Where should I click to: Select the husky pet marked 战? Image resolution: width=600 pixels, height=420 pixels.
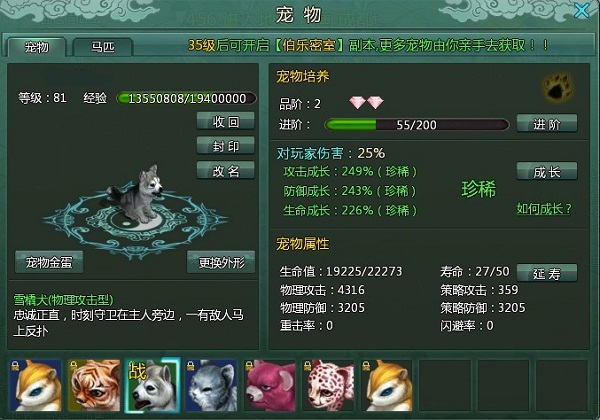[x=153, y=385]
